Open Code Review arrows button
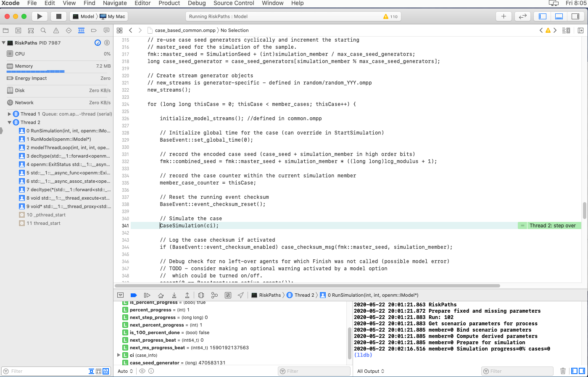 point(522,16)
